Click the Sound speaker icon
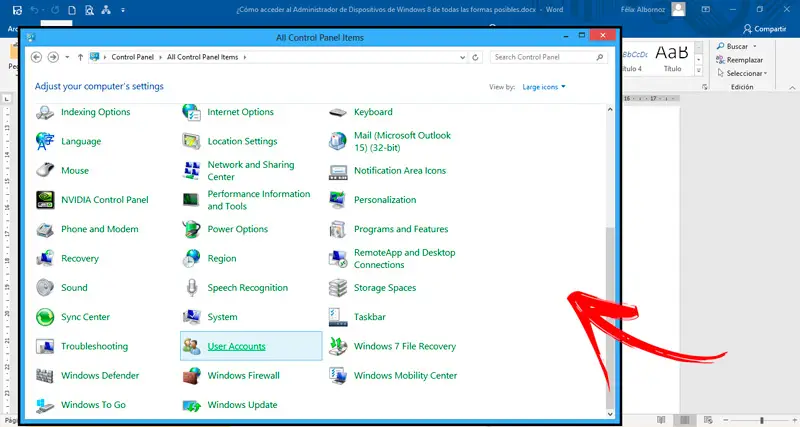 pyautogui.click(x=45, y=288)
